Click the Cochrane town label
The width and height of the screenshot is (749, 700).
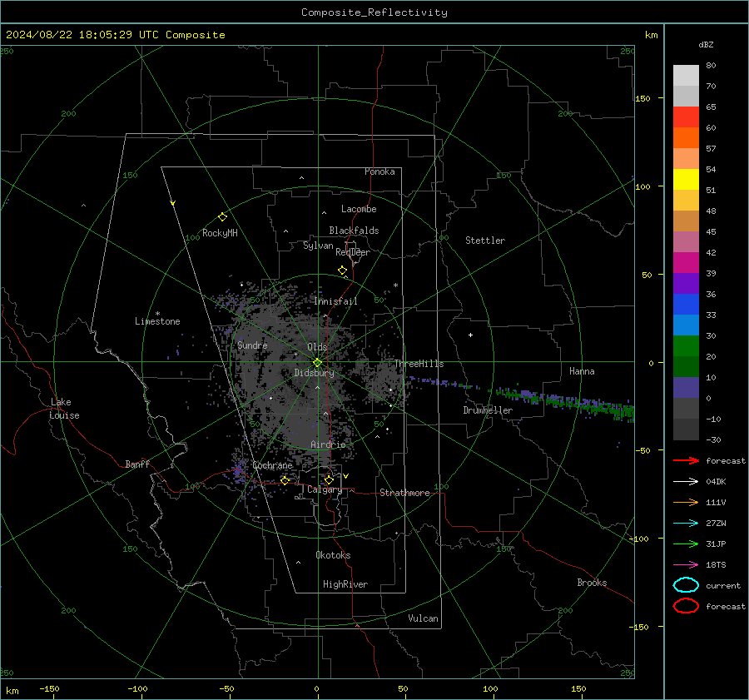coord(272,465)
